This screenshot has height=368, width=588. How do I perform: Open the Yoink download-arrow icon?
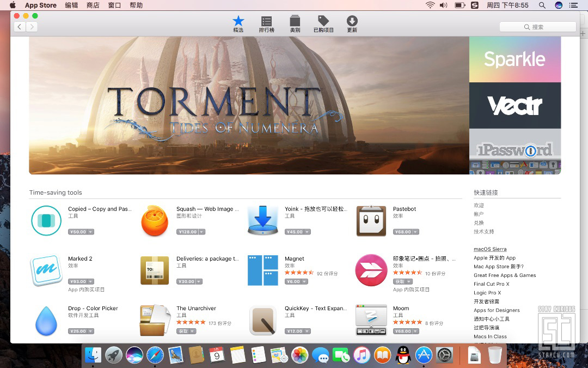pyautogui.click(x=262, y=221)
